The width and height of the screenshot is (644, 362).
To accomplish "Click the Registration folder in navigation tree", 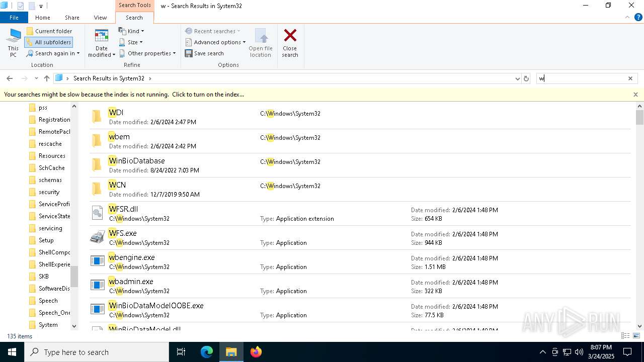I will point(49,120).
